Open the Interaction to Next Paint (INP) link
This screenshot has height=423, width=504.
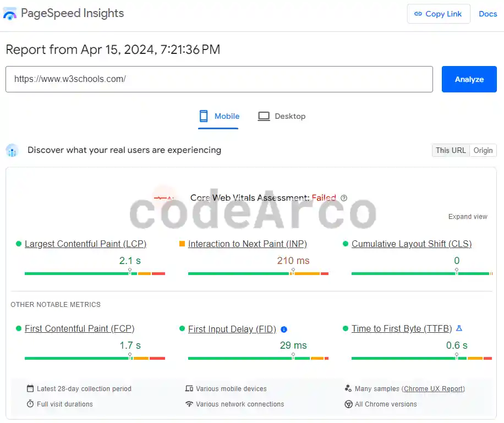(x=248, y=244)
